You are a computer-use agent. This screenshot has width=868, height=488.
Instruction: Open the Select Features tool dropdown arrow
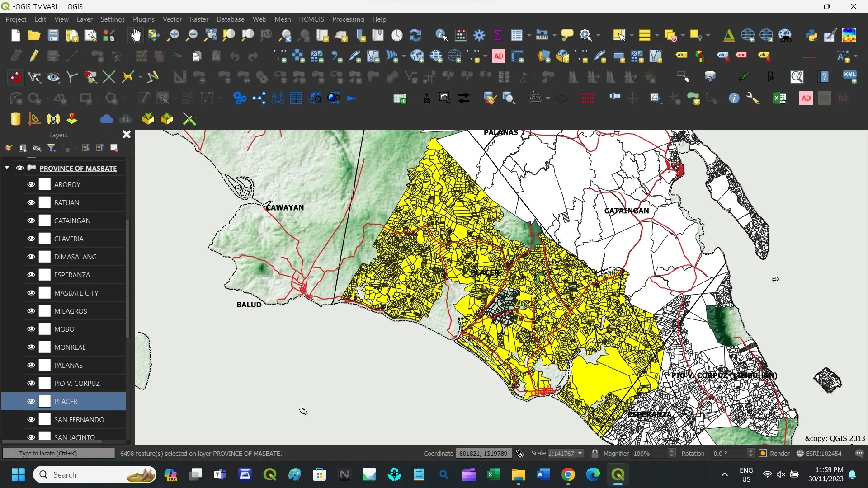632,35
